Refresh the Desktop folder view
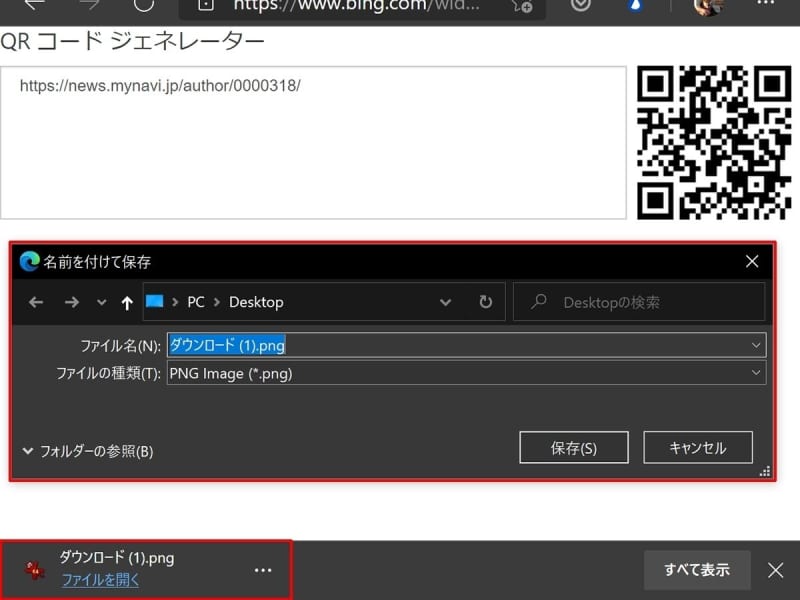 click(x=486, y=302)
